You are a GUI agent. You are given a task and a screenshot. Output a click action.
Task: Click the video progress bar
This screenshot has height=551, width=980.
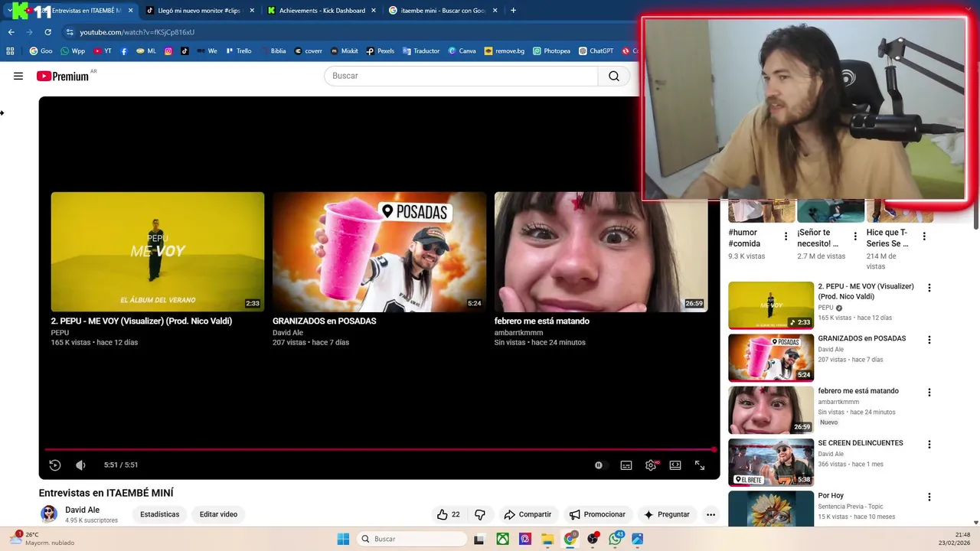379,449
